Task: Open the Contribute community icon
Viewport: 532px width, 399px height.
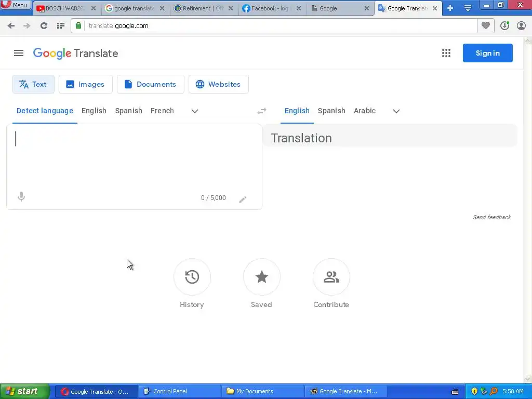Action: click(x=331, y=277)
